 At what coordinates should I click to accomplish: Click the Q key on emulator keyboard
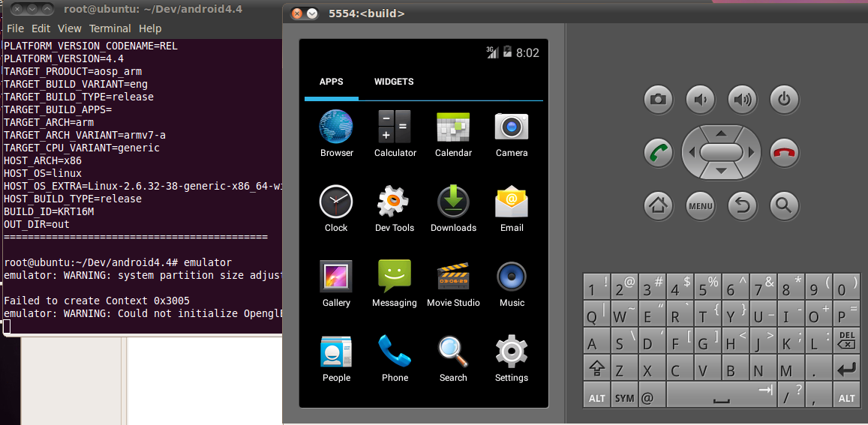(x=596, y=313)
